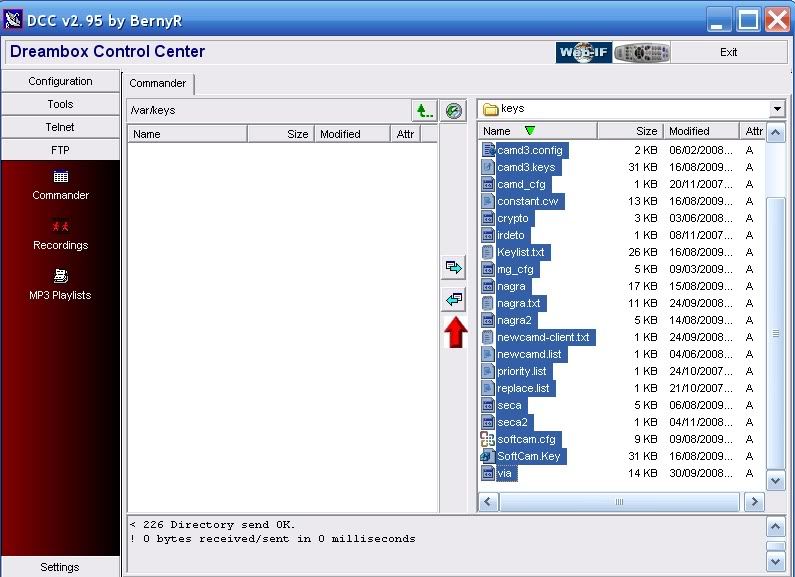Select the softcam.cfg file icon
Image resolution: width=795 pixels, height=577 pixels.
pyautogui.click(x=488, y=439)
